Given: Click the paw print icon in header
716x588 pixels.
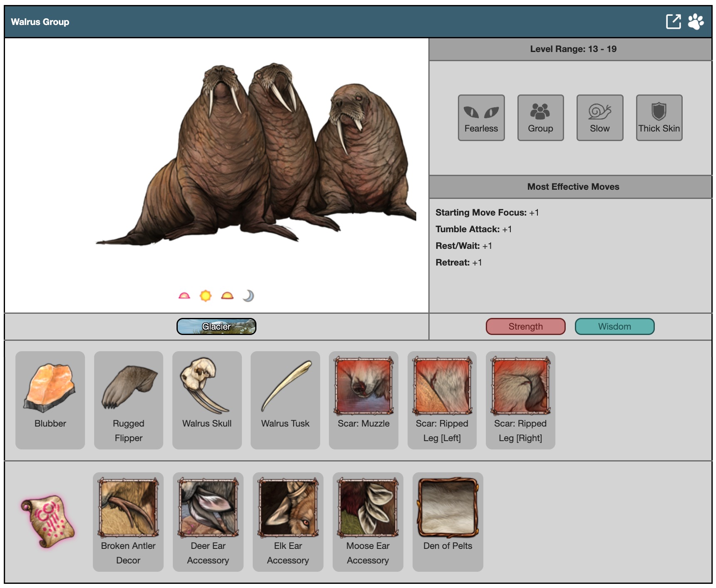Looking at the screenshot, I should pyautogui.click(x=696, y=22).
